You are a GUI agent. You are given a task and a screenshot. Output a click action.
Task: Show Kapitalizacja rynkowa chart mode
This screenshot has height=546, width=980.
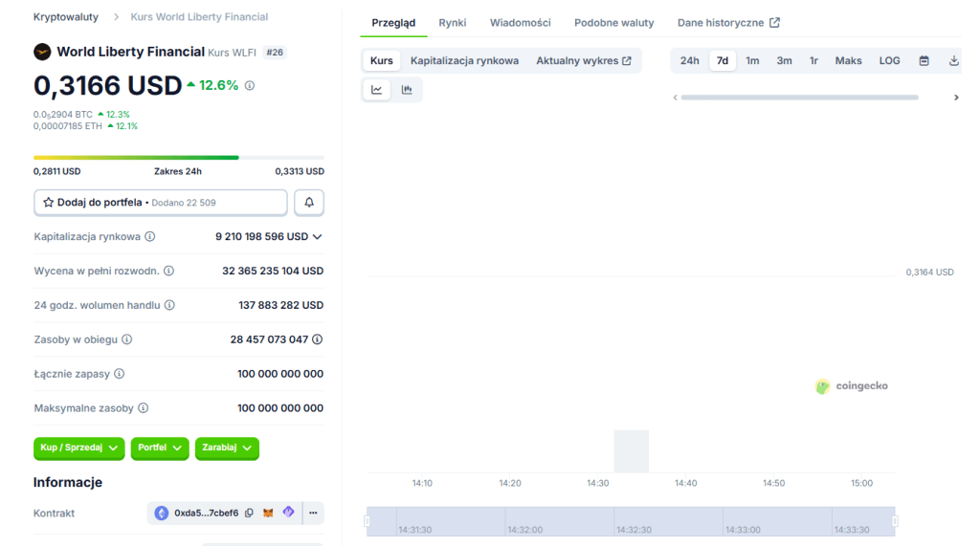click(x=464, y=60)
